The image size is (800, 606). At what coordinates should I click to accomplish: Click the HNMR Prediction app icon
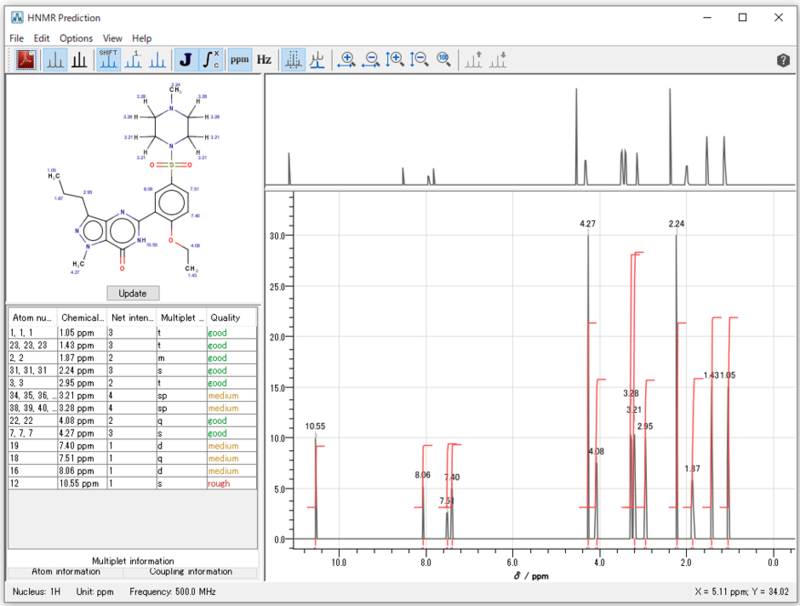17,18
